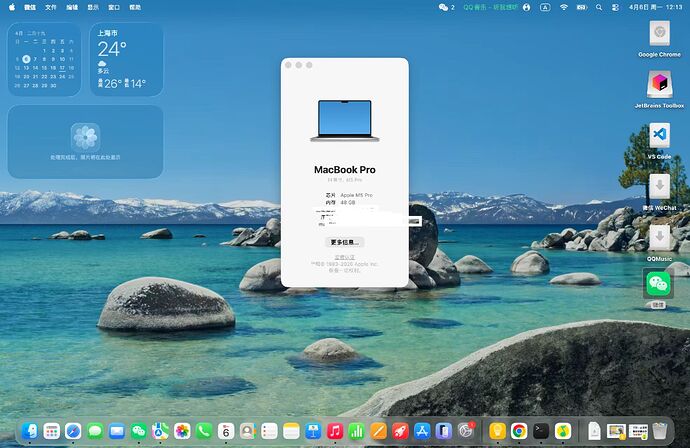
Task: Launch Google Chrome from the Dock
Action: [x=519, y=431]
